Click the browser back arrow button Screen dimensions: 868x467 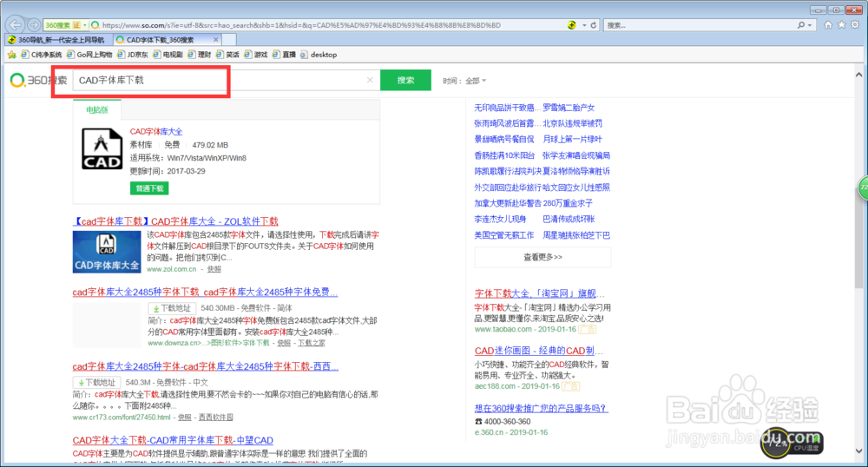[16, 25]
